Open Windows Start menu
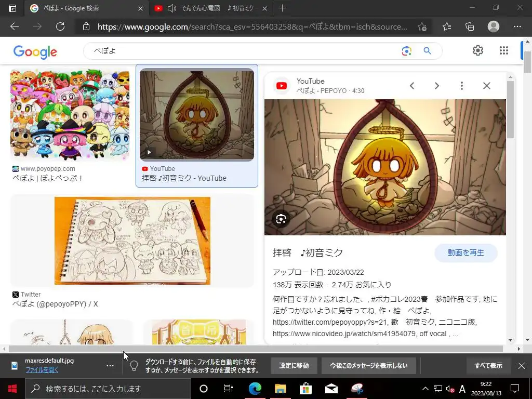The width and height of the screenshot is (532, 399). pyautogui.click(x=12, y=389)
